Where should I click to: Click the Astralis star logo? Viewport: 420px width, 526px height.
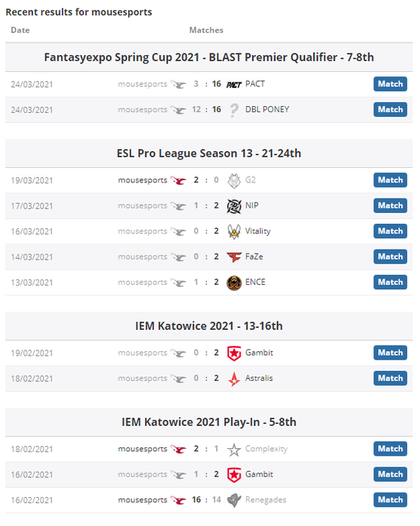pos(234,379)
